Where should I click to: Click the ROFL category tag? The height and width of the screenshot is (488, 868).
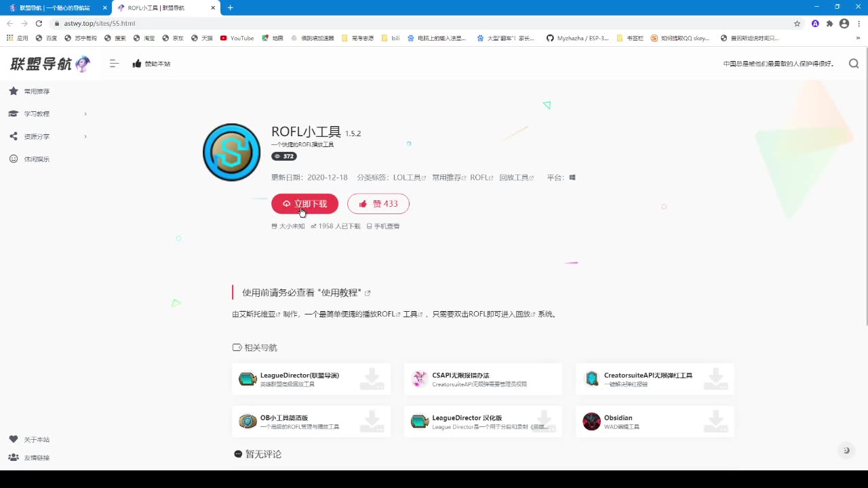click(481, 178)
